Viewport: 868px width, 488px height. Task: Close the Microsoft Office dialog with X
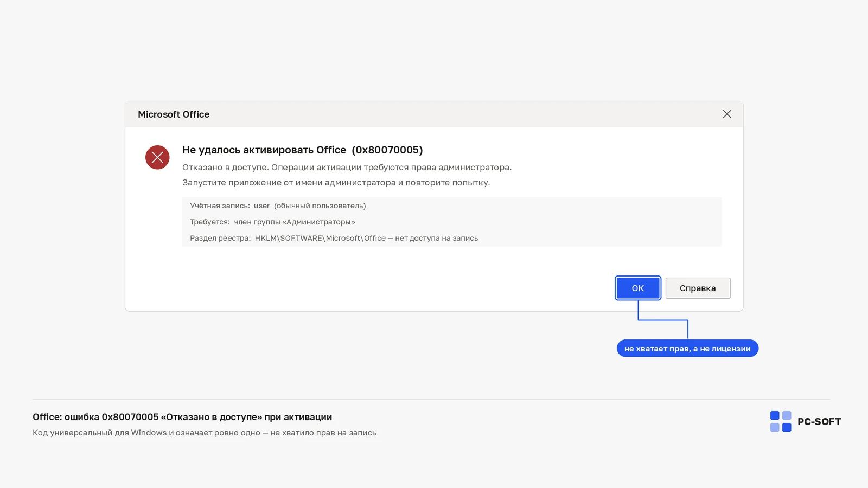pyautogui.click(x=727, y=114)
